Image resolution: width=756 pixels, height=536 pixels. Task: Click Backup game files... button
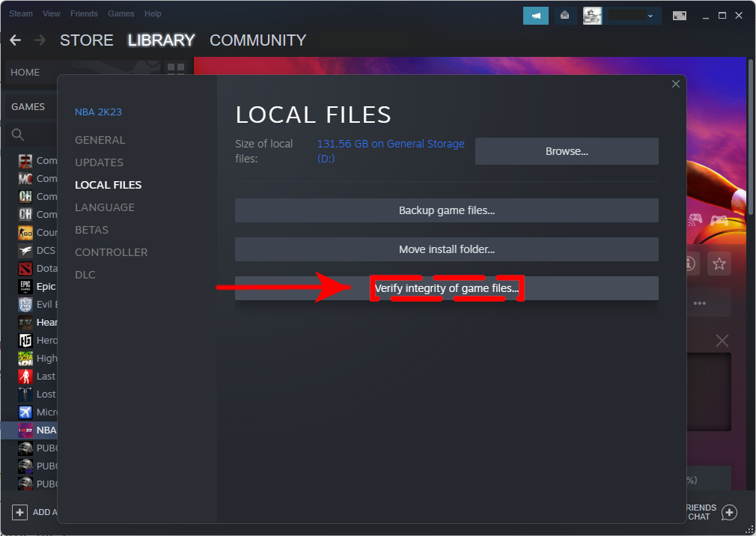446,210
